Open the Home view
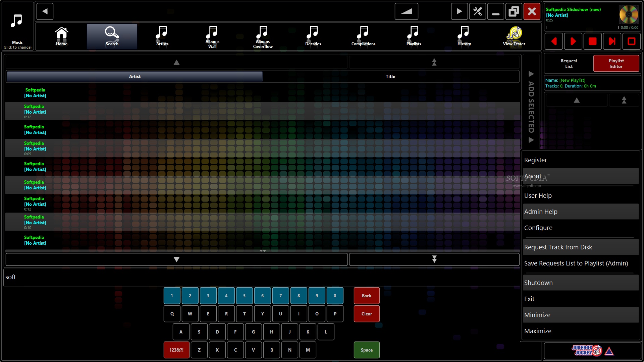This screenshot has width=644, height=362. 62,37
